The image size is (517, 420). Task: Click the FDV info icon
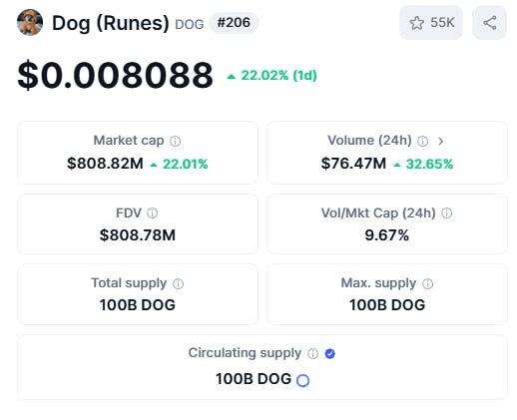[x=153, y=213]
